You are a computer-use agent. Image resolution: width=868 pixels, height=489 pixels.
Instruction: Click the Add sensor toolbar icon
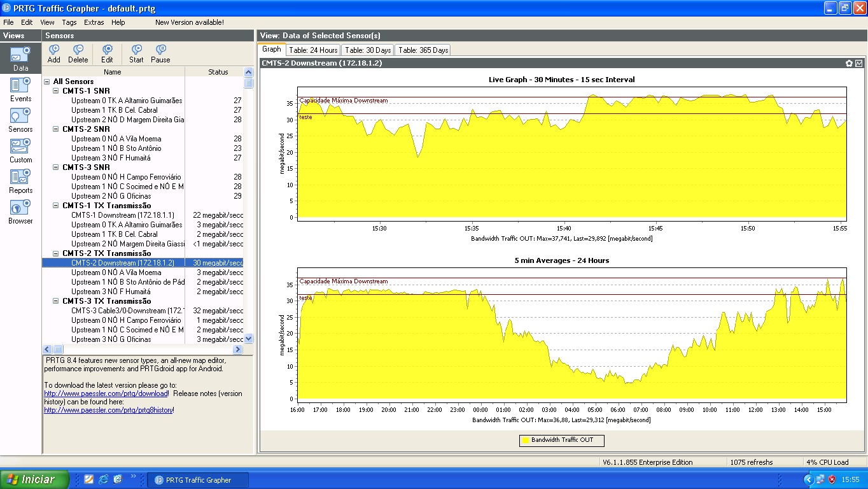54,53
